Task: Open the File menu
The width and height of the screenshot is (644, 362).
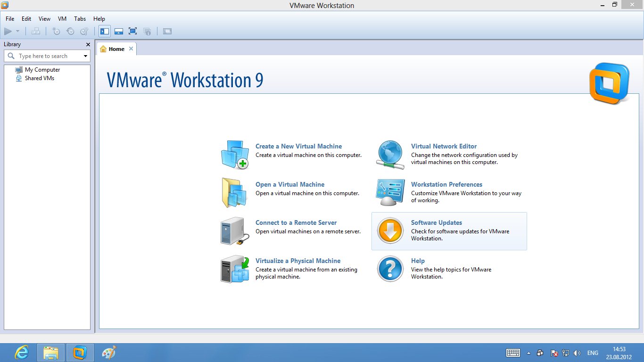Action: pyautogui.click(x=10, y=19)
